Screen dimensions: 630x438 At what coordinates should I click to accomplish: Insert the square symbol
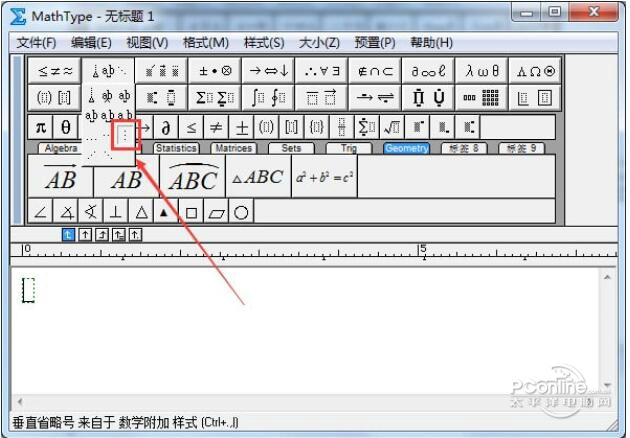(191, 212)
